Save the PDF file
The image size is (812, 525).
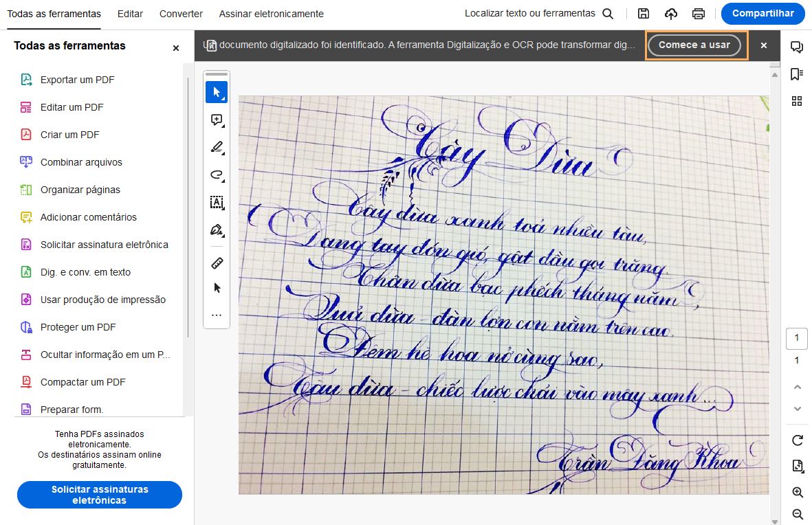pyautogui.click(x=643, y=13)
